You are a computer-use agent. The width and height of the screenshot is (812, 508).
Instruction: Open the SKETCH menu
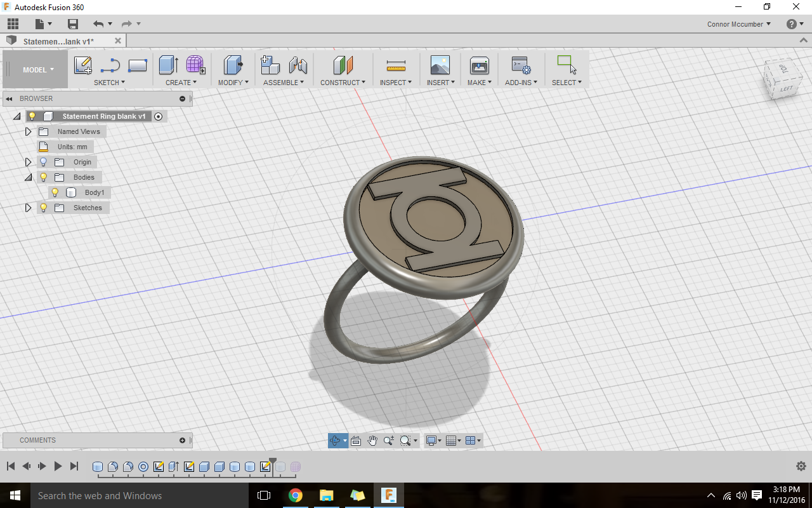click(x=109, y=83)
